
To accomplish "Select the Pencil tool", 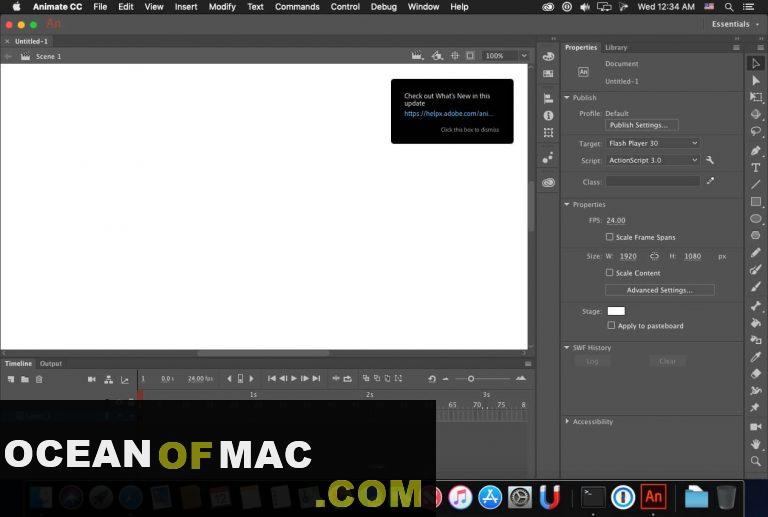I will tap(756, 253).
